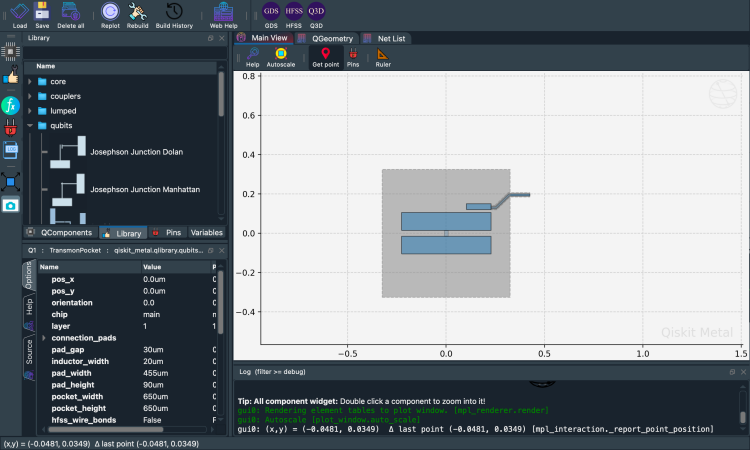Click the log document sidebar icon
This screenshot has height=450, width=750.
pos(11,150)
